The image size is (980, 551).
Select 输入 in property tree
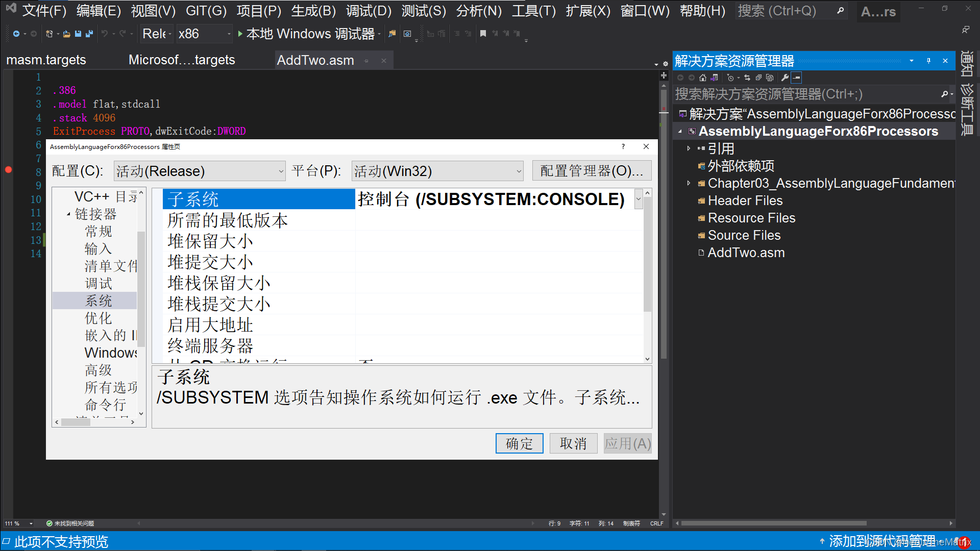coord(99,249)
